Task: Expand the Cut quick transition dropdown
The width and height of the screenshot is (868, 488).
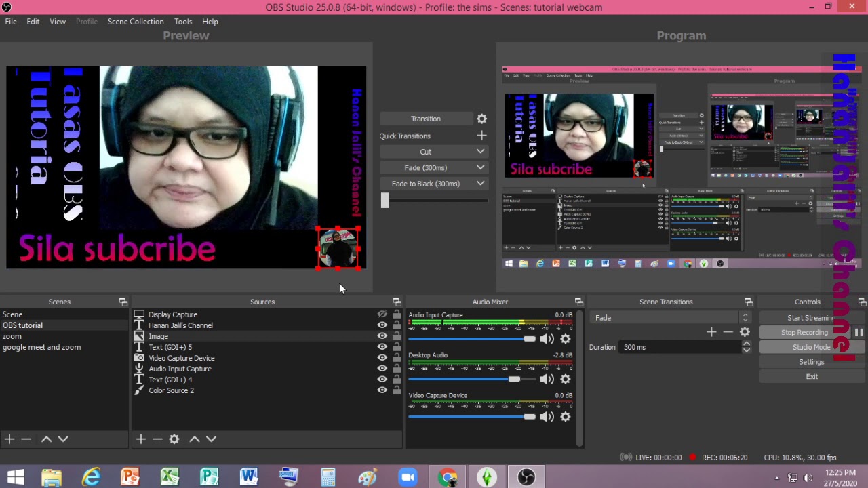Action: (480, 152)
